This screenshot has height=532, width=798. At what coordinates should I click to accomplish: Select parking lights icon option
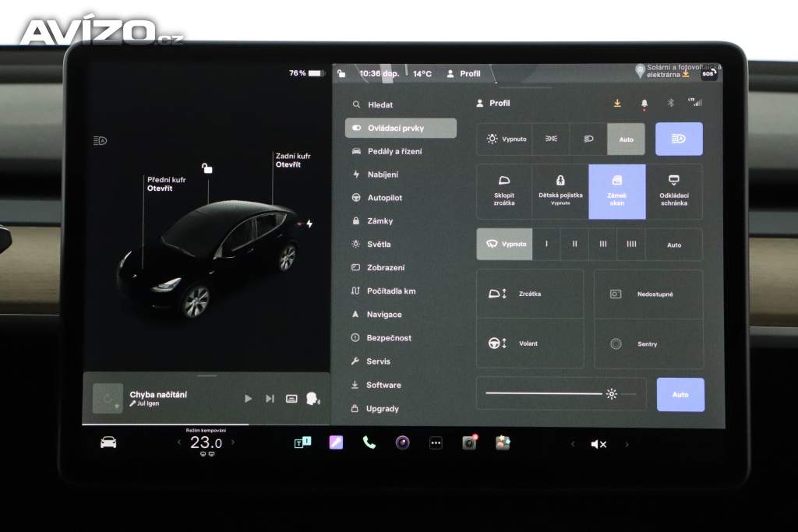pyautogui.click(x=551, y=139)
